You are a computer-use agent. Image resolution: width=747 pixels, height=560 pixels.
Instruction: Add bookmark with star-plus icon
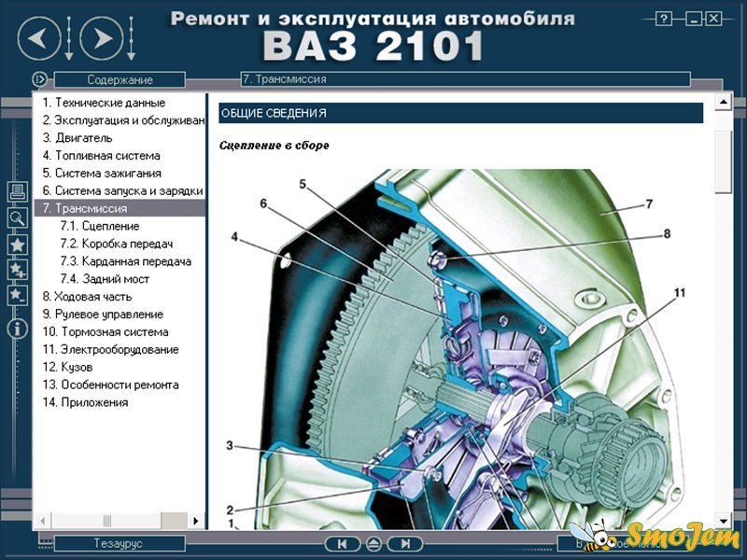pyautogui.click(x=18, y=270)
